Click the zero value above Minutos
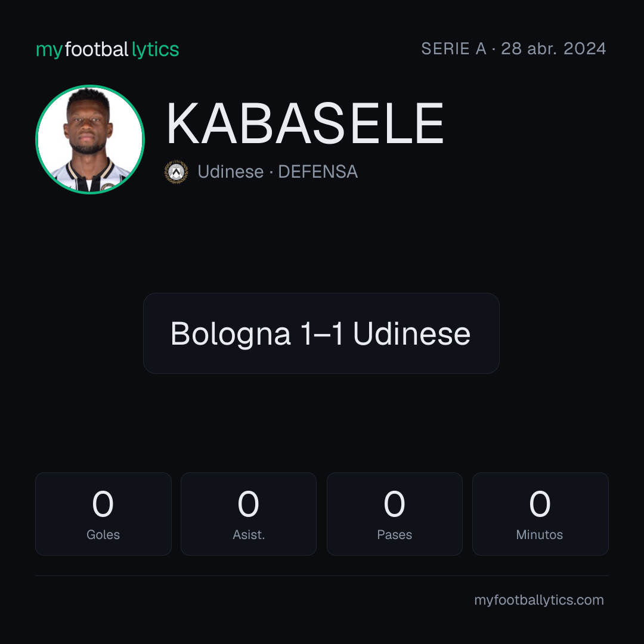Screen dimensions: 644x644 pyautogui.click(x=540, y=503)
